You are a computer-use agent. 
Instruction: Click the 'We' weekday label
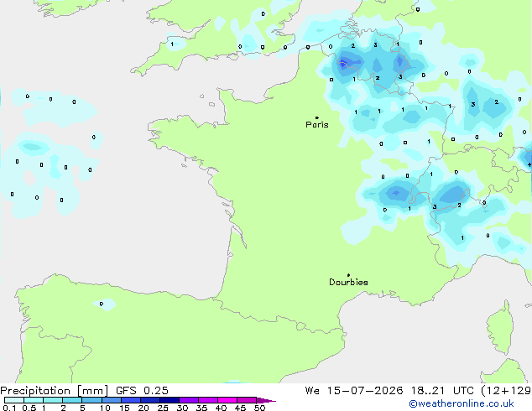coord(312,391)
